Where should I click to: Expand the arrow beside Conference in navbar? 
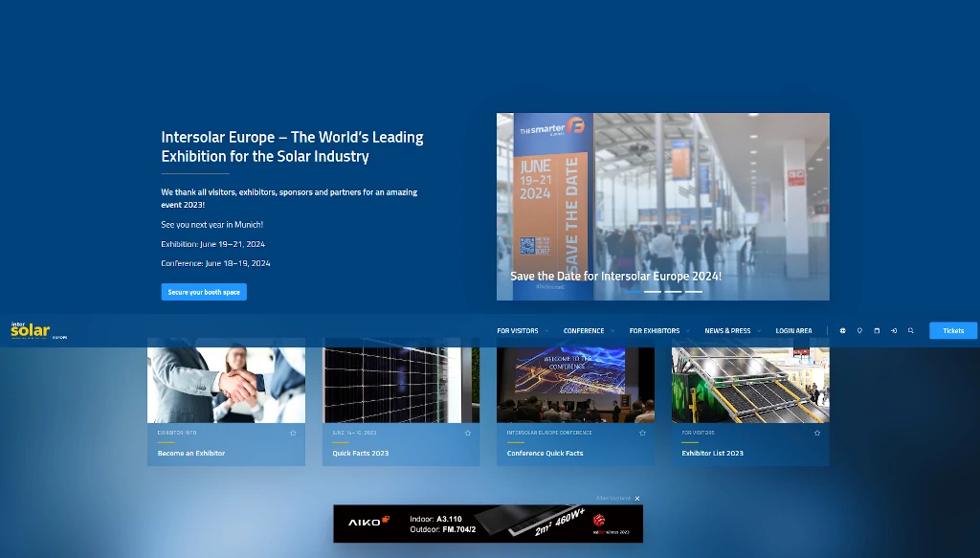point(612,331)
